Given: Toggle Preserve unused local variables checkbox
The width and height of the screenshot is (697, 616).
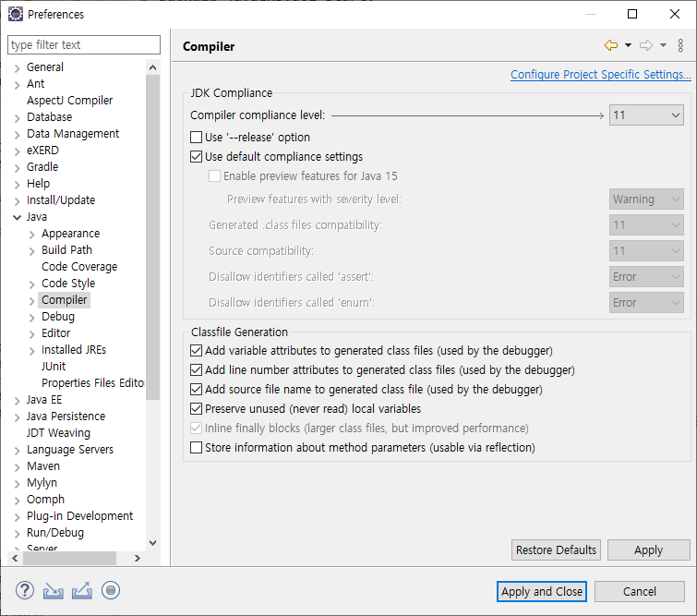Looking at the screenshot, I should click(x=196, y=409).
